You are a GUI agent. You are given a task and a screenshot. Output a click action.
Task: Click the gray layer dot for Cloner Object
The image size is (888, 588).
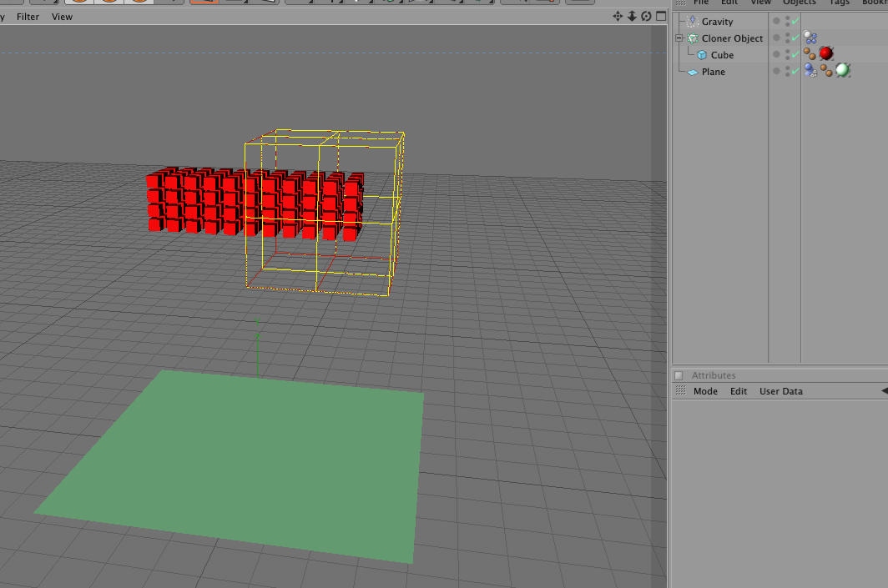776,38
